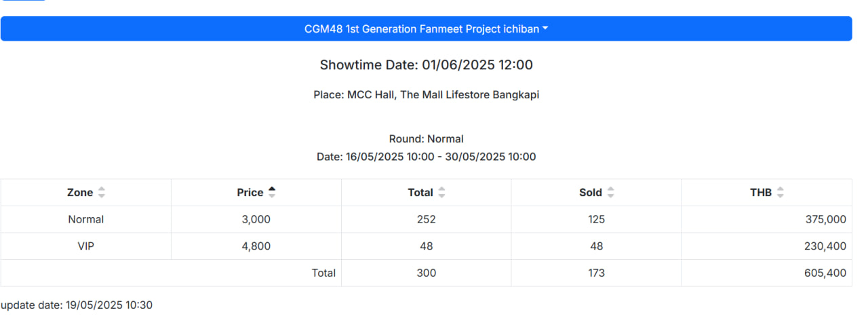Select the VIP zone row cell
The image size is (868, 325).
(x=86, y=246)
